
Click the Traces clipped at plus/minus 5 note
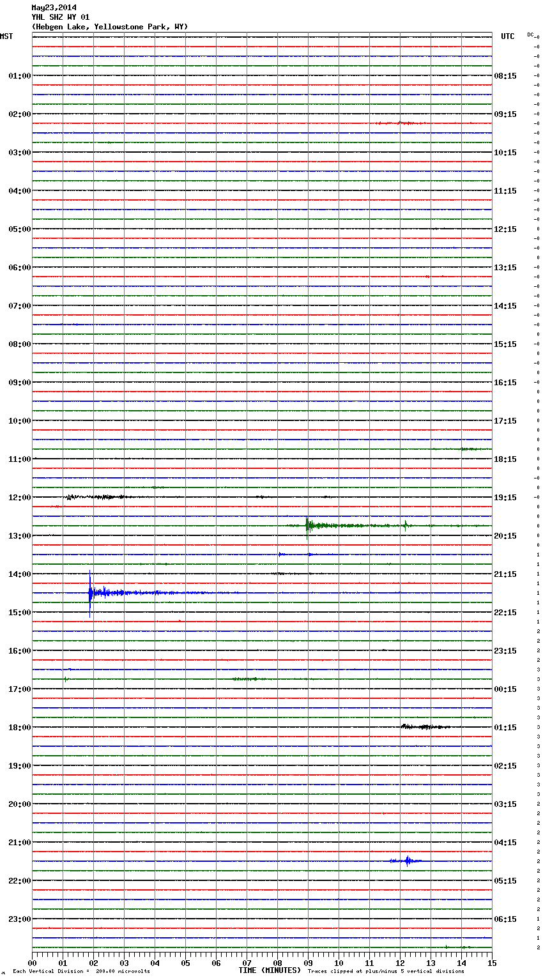pyautogui.click(x=386, y=972)
